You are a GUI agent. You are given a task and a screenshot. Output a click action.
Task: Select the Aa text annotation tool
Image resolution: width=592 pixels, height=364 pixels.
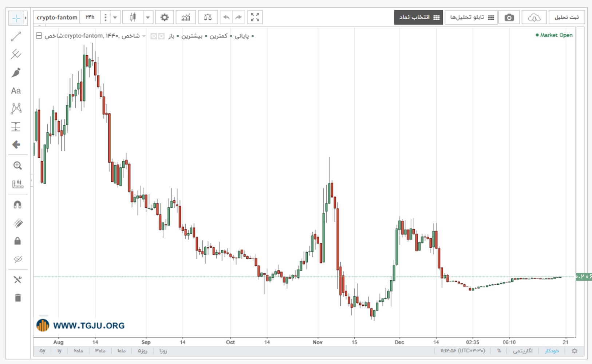(x=16, y=91)
